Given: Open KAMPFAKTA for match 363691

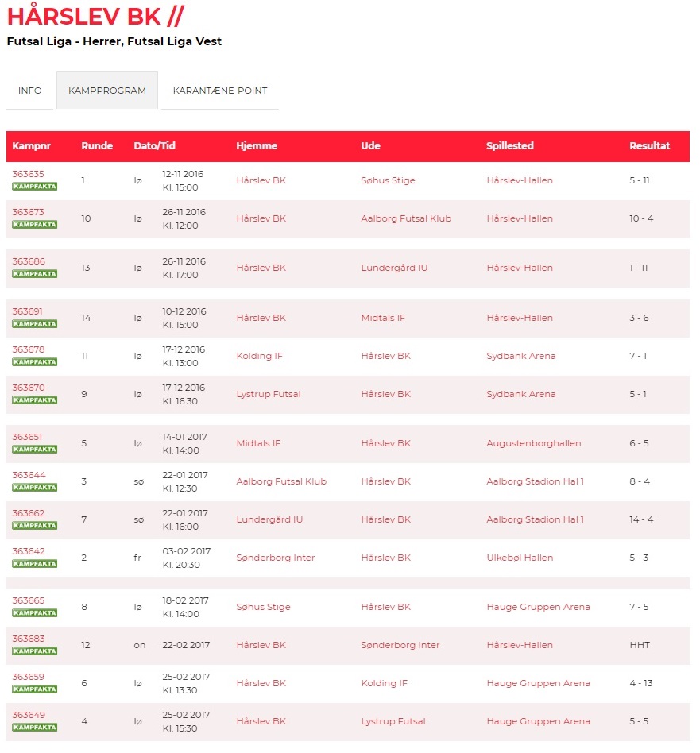Looking at the screenshot, I should click(x=34, y=324).
